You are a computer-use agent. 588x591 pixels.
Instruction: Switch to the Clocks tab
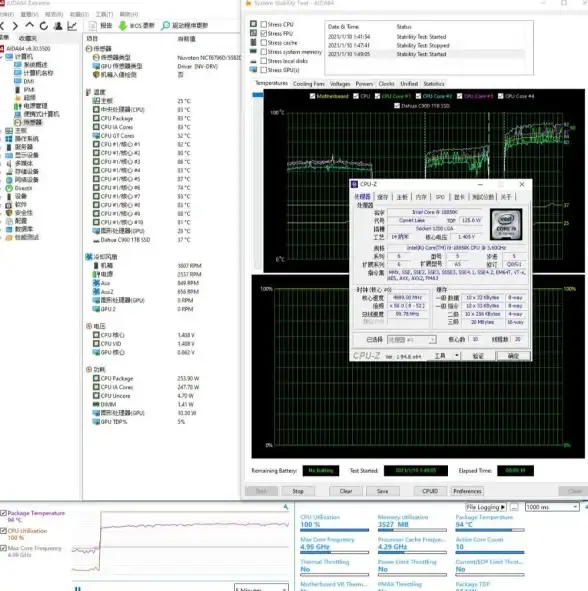click(386, 84)
